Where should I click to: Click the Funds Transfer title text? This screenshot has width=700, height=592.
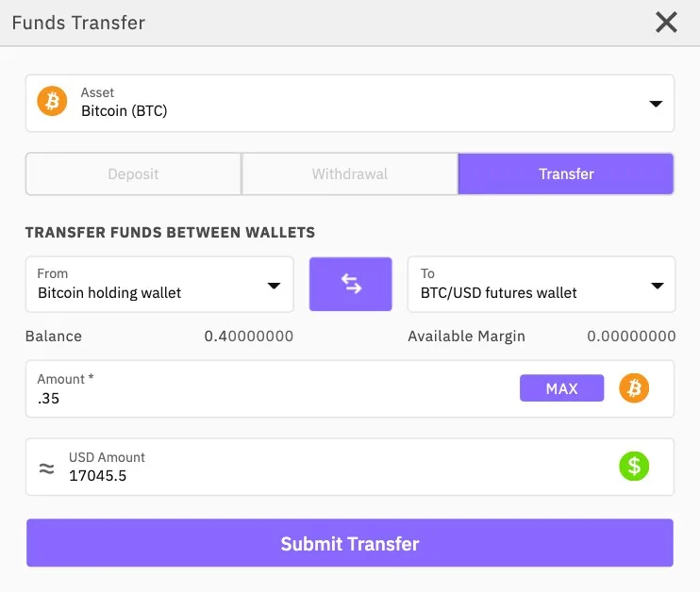point(78,23)
